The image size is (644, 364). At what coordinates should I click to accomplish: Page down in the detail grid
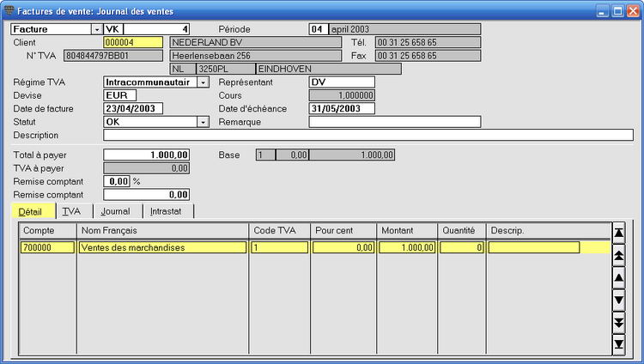pyautogui.click(x=618, y=322)
